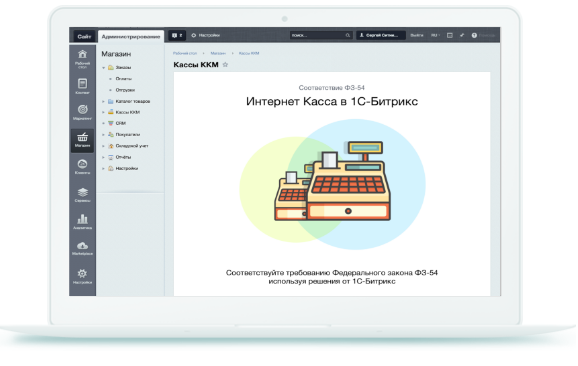
Task: Open the Покупатели menu item
Action: pyautogui.click(x=128, y=135)
